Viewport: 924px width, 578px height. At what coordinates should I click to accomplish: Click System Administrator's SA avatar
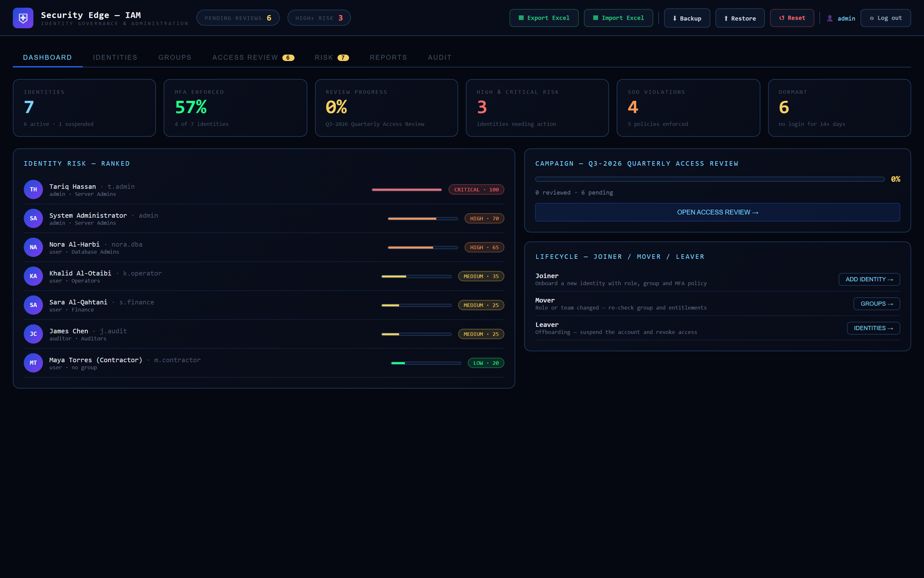(33, 218)
